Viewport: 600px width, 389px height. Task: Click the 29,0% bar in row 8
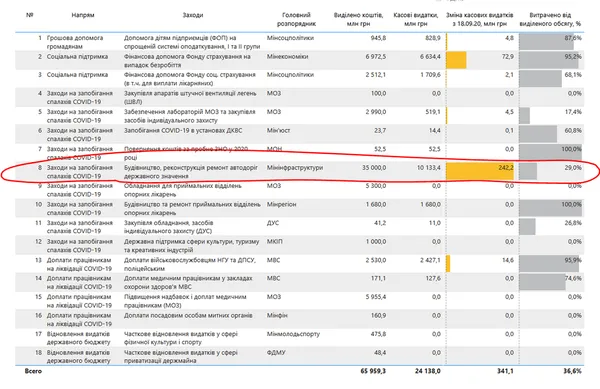pos(528,171)
